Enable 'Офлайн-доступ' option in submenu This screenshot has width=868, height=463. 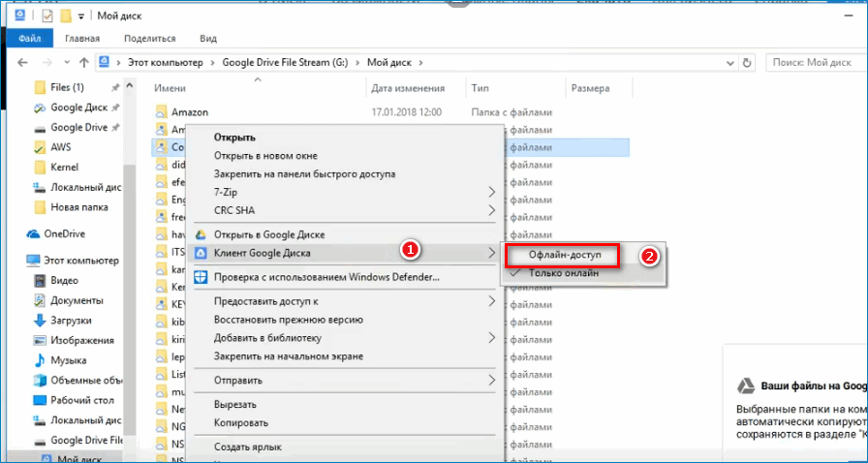pyautogui.click(x=565, y=255)
